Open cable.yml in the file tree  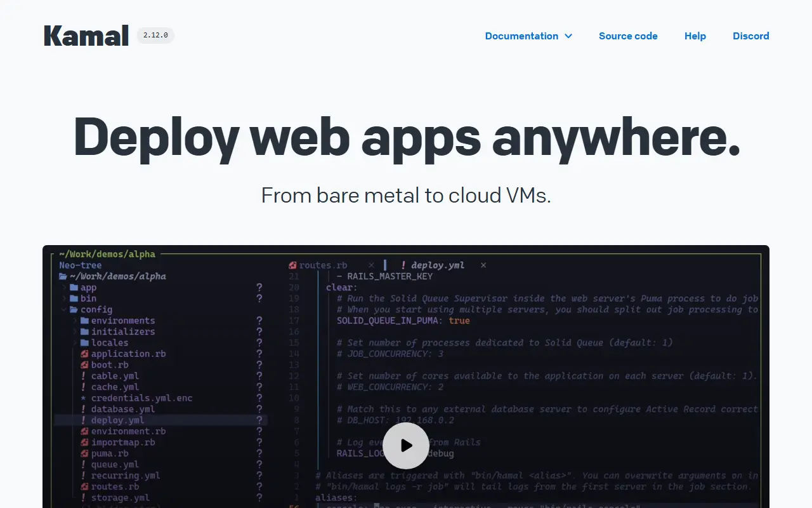pos(110,376)
